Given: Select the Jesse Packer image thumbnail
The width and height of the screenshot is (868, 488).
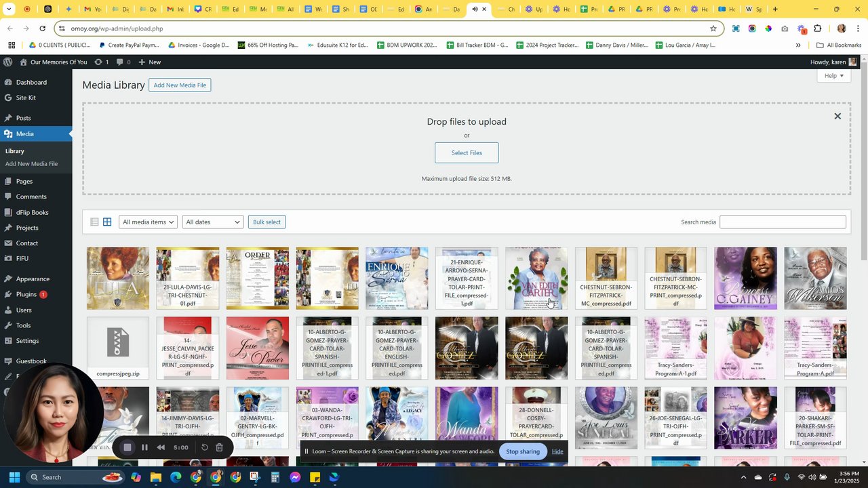Looking at the screenshot, I should pyautogui.click(x=258, y=348).
